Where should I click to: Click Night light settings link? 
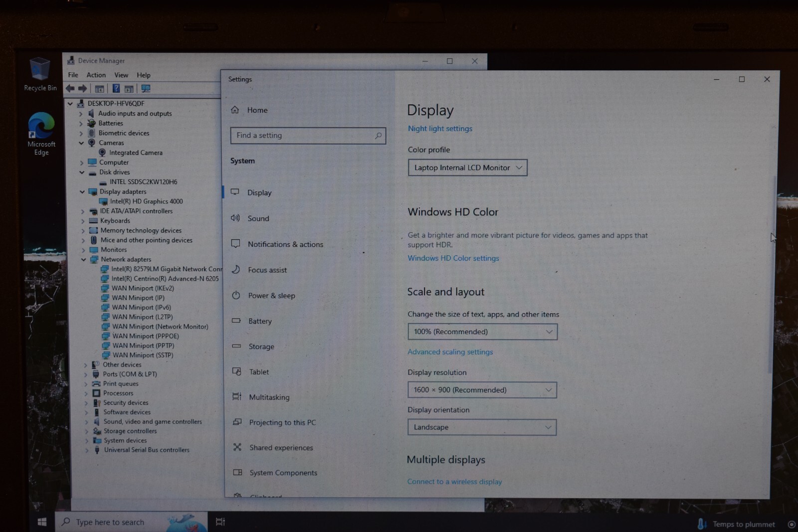coord(440,129)
